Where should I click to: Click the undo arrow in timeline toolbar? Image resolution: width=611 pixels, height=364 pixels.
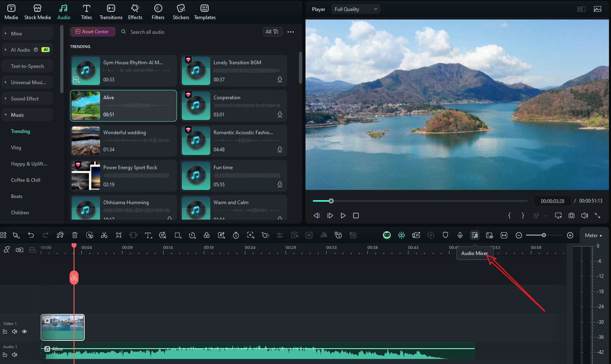[31, 235]
